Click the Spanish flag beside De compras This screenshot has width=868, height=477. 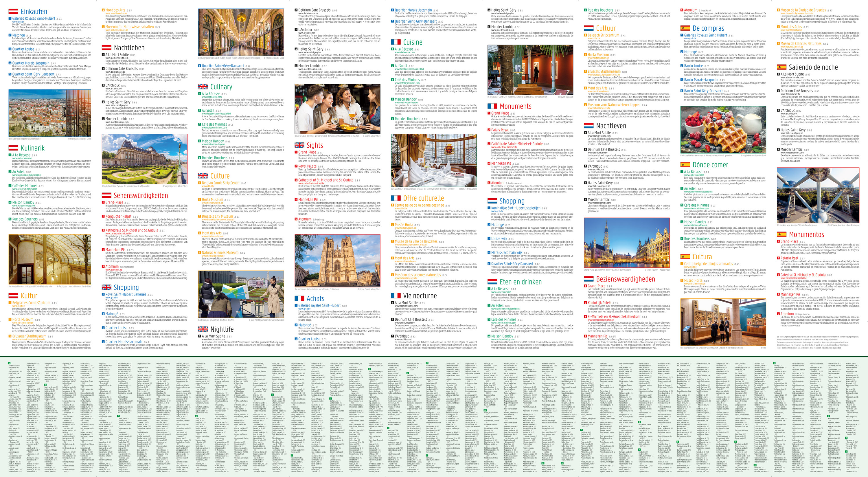coord(685,28)
